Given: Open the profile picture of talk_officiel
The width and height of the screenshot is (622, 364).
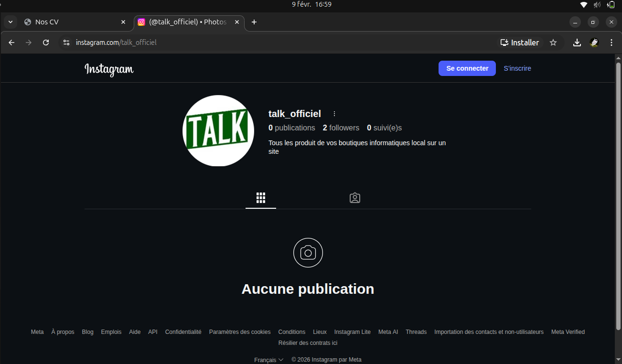Looking at the screenshot, I should (218, 130).
